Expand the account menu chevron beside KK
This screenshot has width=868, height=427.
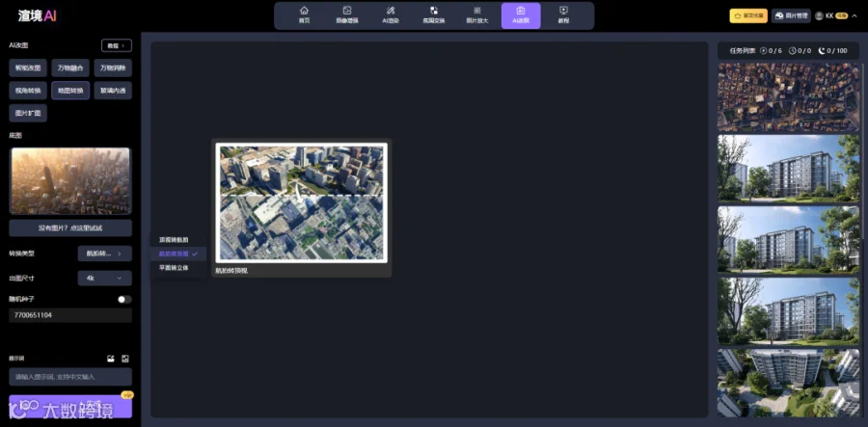854,16
